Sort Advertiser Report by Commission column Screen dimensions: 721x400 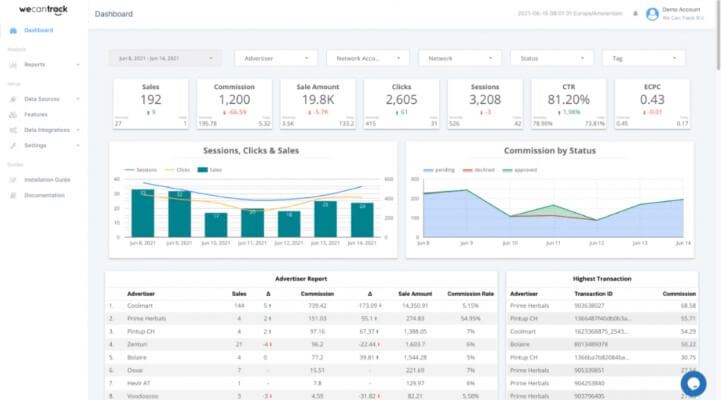(317, 294)
